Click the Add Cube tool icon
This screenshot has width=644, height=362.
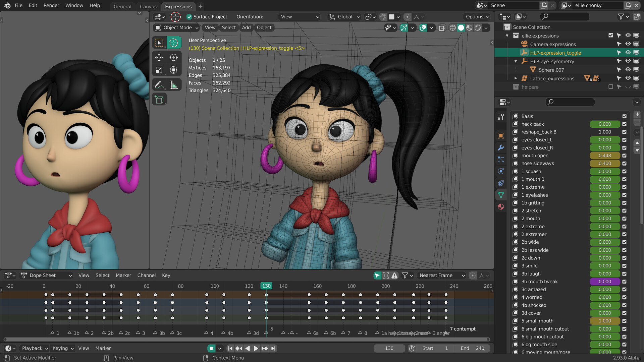pos(159,99)
